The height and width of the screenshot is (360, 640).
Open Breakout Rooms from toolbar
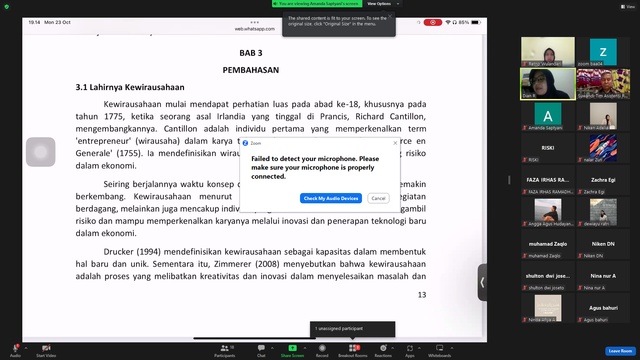click(x=353, y=350)
